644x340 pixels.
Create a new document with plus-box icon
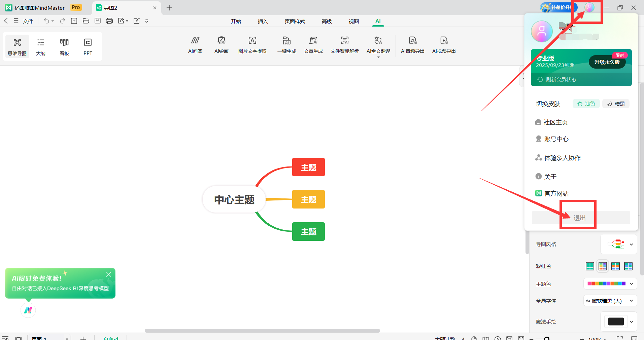coord(74,21)
